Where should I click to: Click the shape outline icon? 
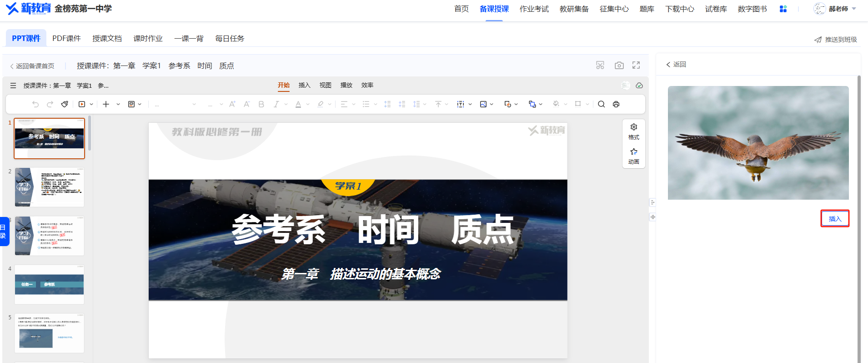578,104
